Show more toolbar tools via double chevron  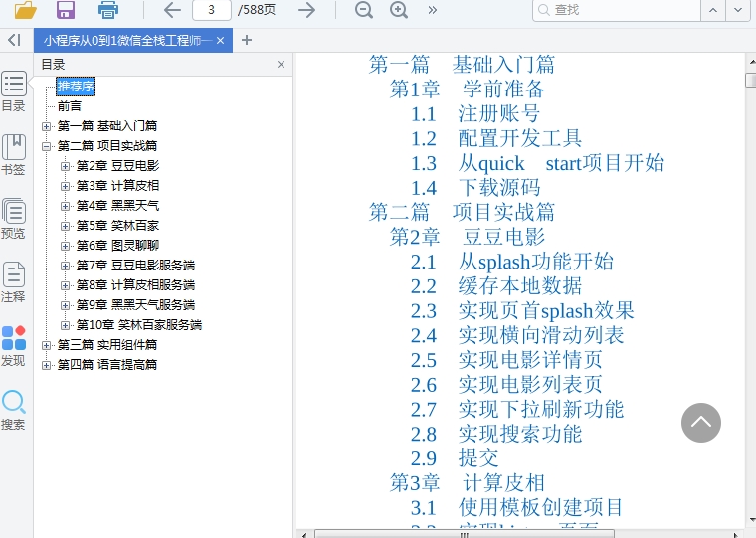coord(433,10)
